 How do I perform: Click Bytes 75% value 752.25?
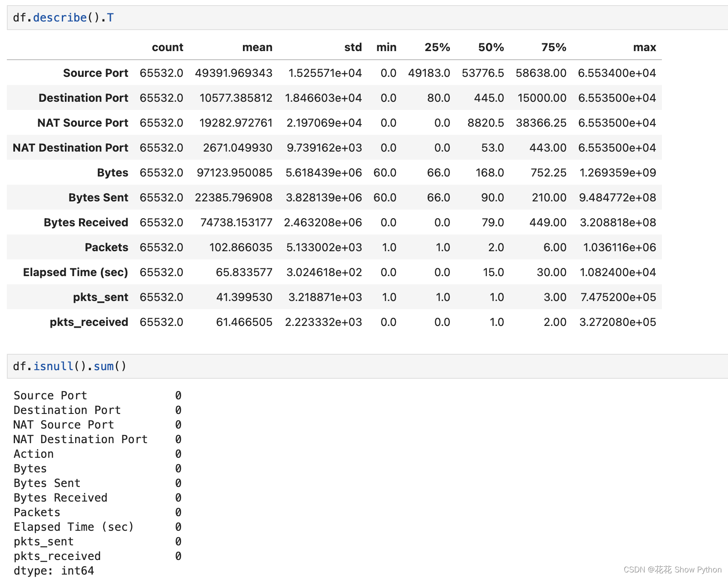549,173
